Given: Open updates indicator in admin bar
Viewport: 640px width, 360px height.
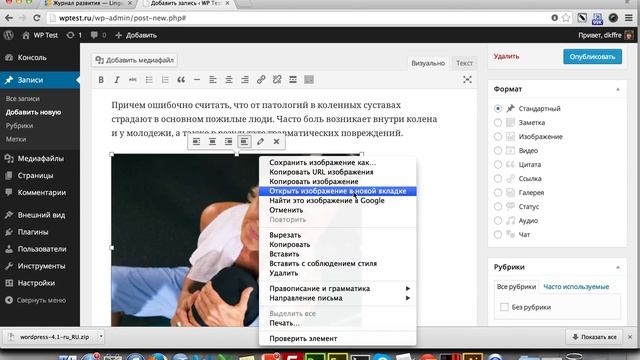Looking at the screenshot, I should [x=74, y=35].
